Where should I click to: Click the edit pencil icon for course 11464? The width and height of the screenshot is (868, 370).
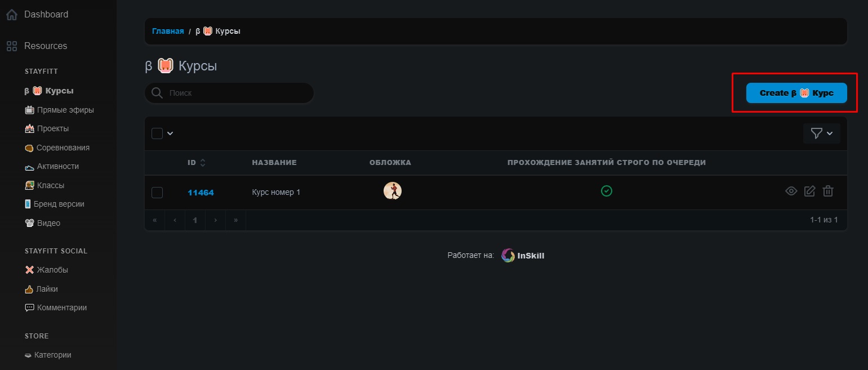point(809,191)
